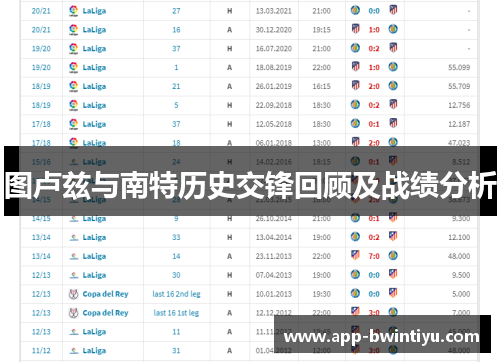Click Atlético crest in the 13.04.2014 match row
This screenshot has width=500, height=362.
[393, 237]
